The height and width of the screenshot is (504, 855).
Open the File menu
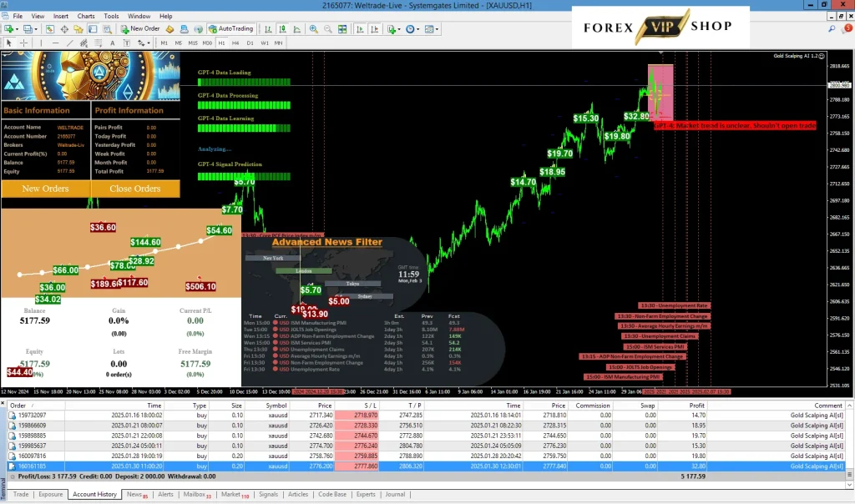pos(18,17)
